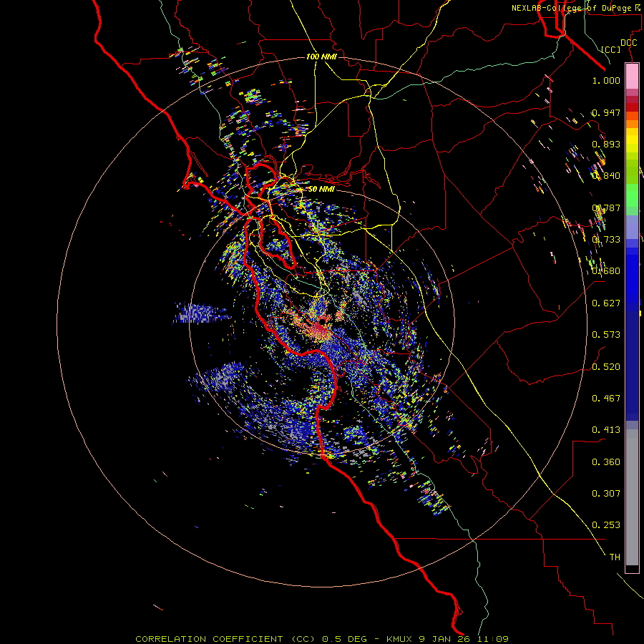Pick the gray segment of the color scale
Image resolution: width=644 pixels, height=644 pixels.
click(x=632, y=497)
